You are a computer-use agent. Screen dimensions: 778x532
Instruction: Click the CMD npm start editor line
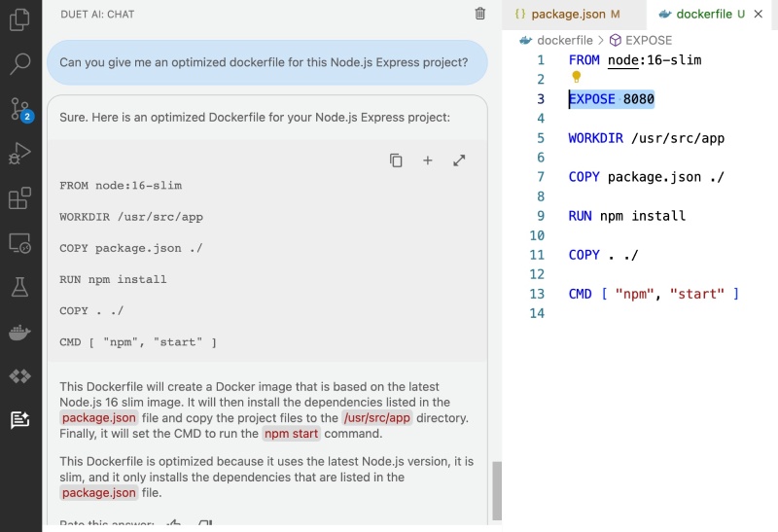[x=654, y=294]
